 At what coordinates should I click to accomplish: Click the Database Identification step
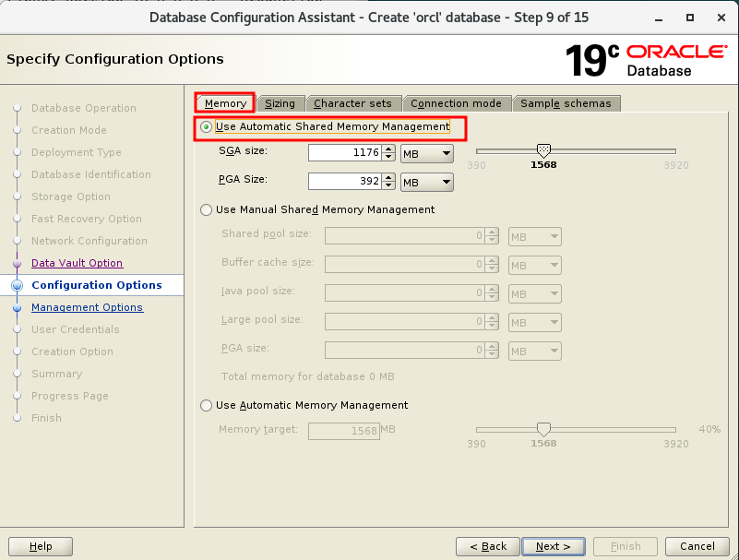tap(91, 174)
